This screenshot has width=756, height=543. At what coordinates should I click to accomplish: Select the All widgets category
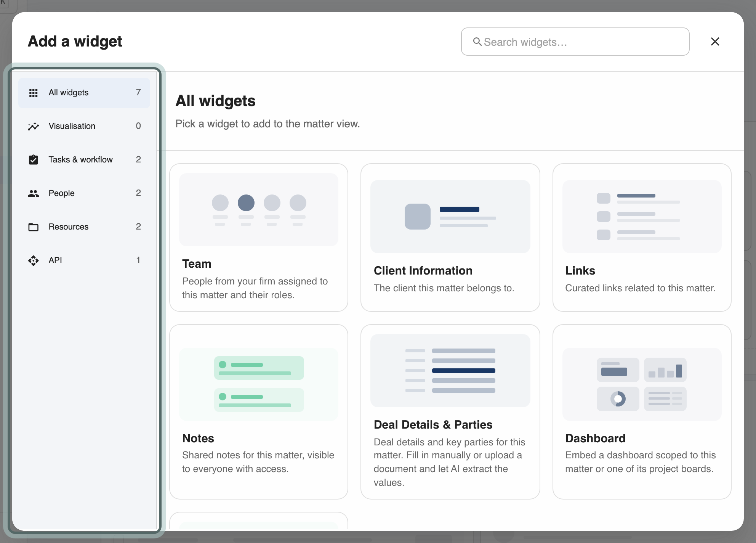coord(84,93)
